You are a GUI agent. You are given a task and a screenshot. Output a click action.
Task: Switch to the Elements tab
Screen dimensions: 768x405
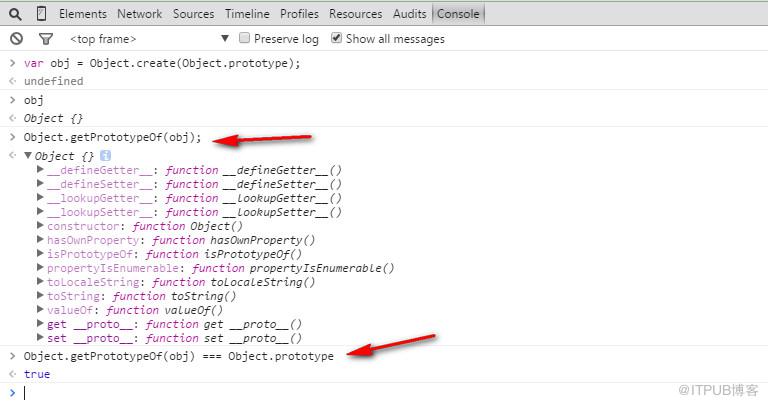(x=83, y=14)
